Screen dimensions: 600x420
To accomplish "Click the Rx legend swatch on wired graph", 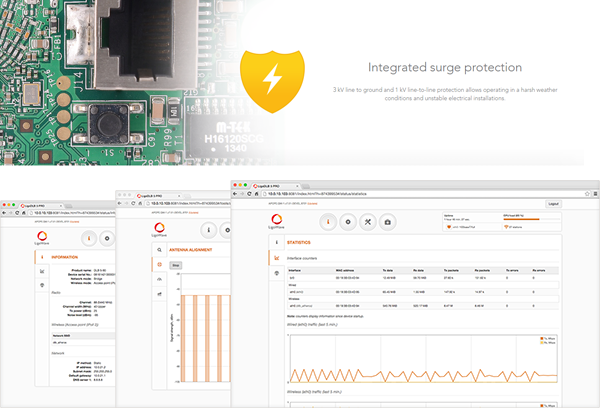I will (541, 343).
